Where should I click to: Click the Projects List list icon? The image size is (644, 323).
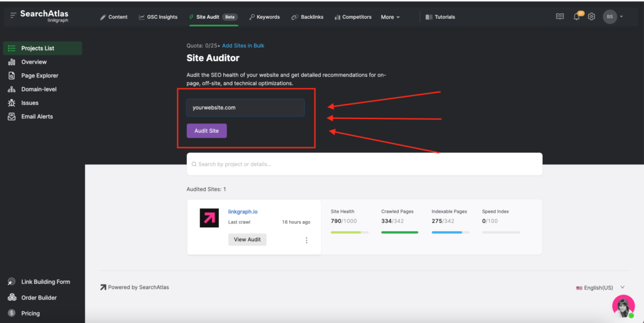pyautogui.click(x=11, y=48)
